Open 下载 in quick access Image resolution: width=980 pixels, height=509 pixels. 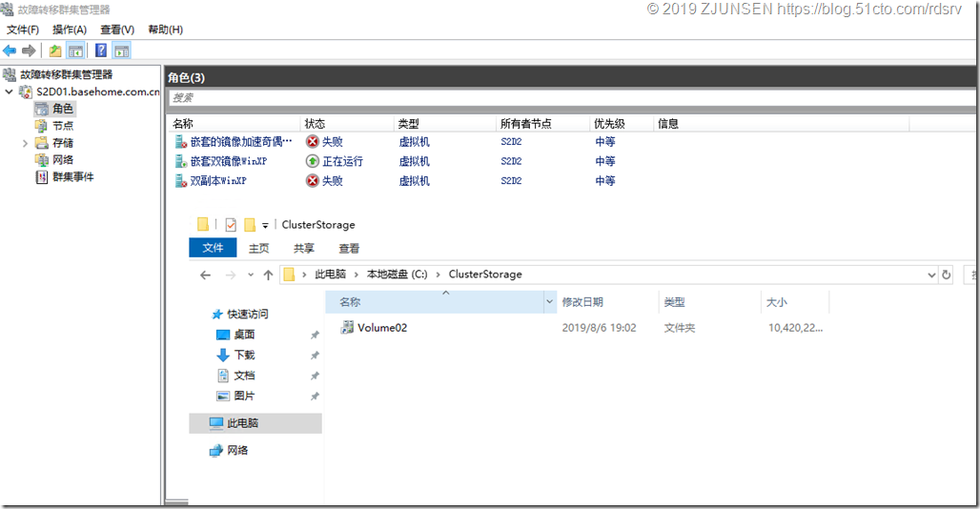(x=244, y=355)
